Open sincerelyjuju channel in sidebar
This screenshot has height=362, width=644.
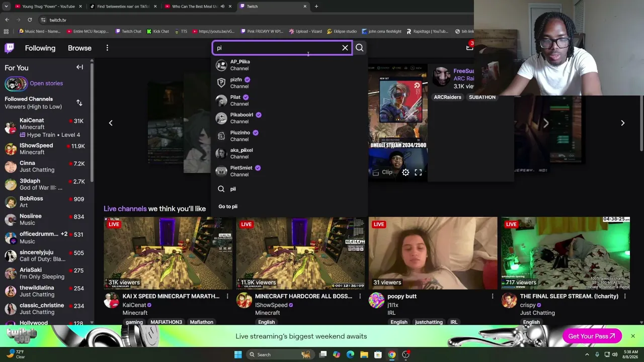tap(45, 255)
